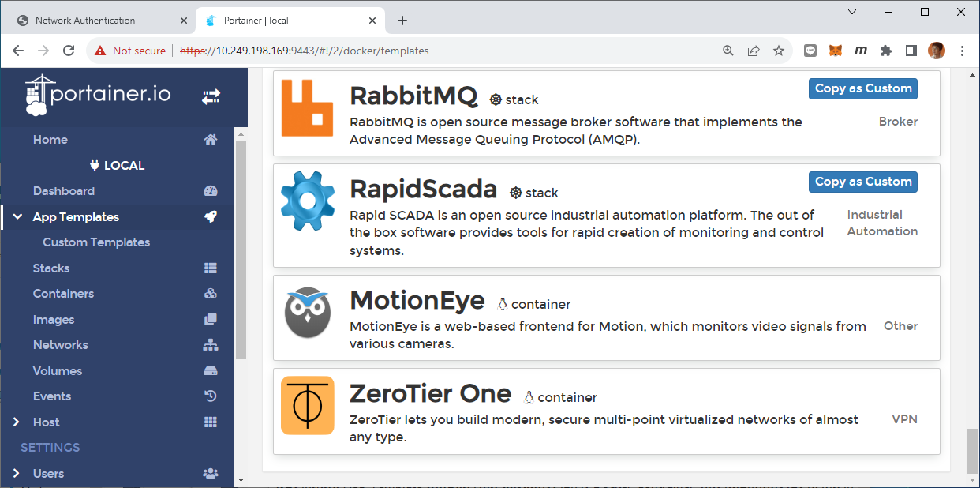The width and height of the screenshot is (980, 488).
Task: Copy RabbitMQ template as Custom
Action: (x=862, y=88)
